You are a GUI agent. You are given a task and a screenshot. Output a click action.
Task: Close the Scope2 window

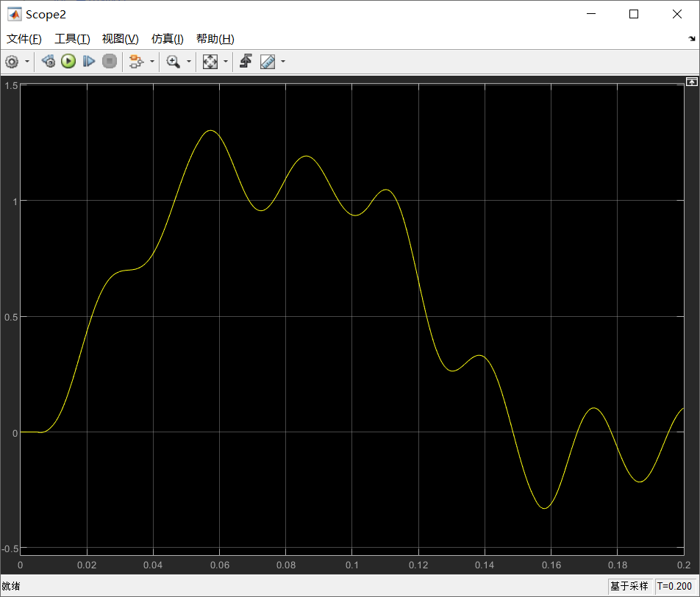click(x=676, y=14)
